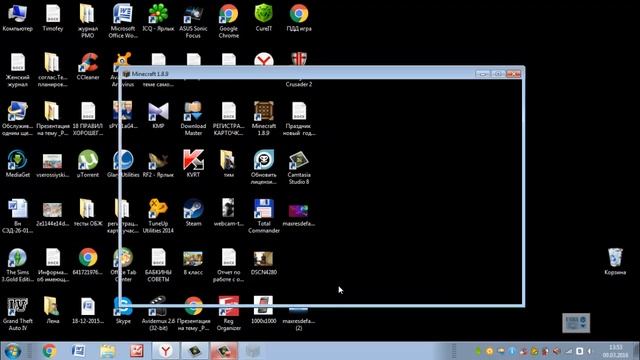Open the БАБКИНЫ СОВЕТЫ document

point(158,264)
